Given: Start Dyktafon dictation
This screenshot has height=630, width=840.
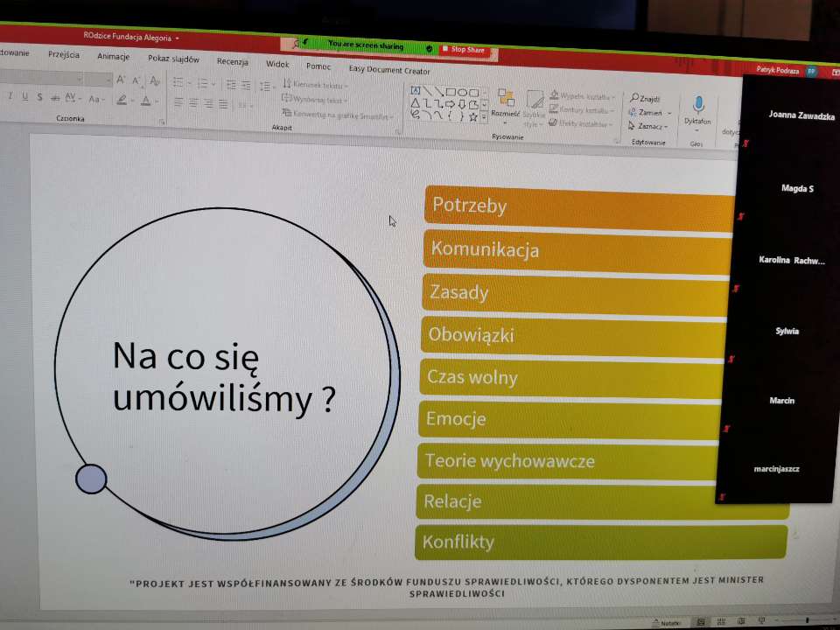Looking at the screenshot, I should 697,111.
